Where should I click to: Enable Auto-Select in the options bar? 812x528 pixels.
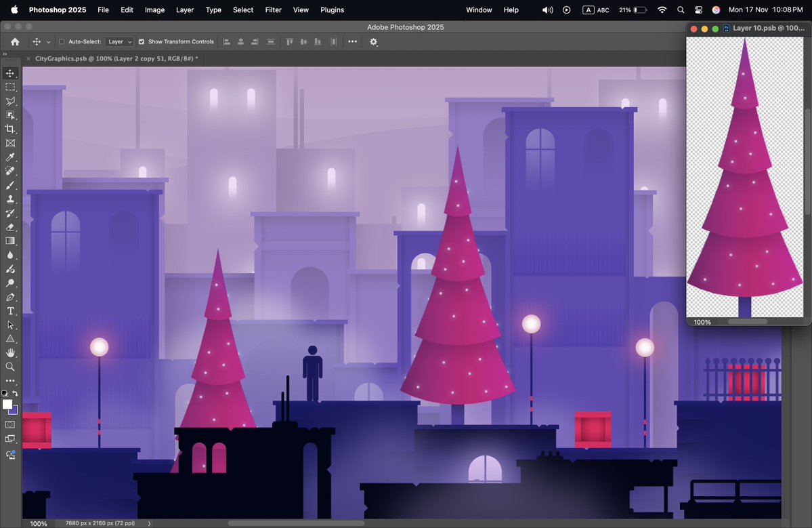pyautogui.click(x=61, y=41)
